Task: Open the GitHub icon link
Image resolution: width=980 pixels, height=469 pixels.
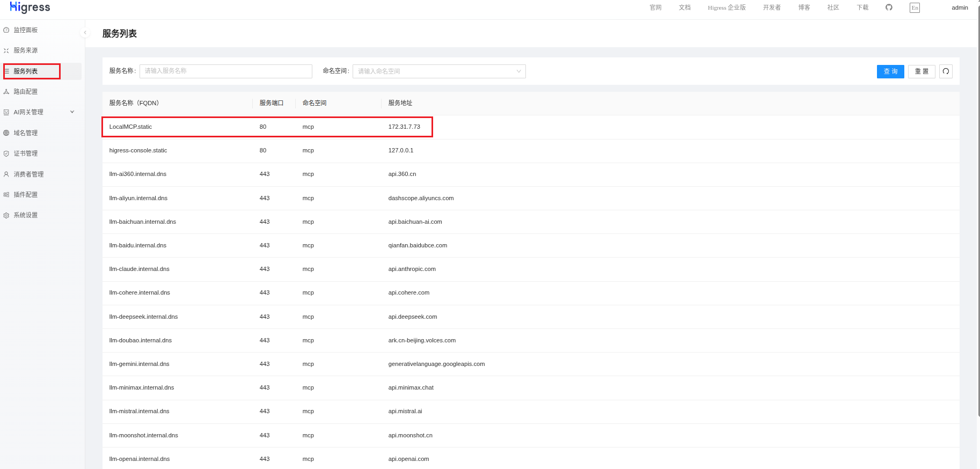Action: point(889,8)
